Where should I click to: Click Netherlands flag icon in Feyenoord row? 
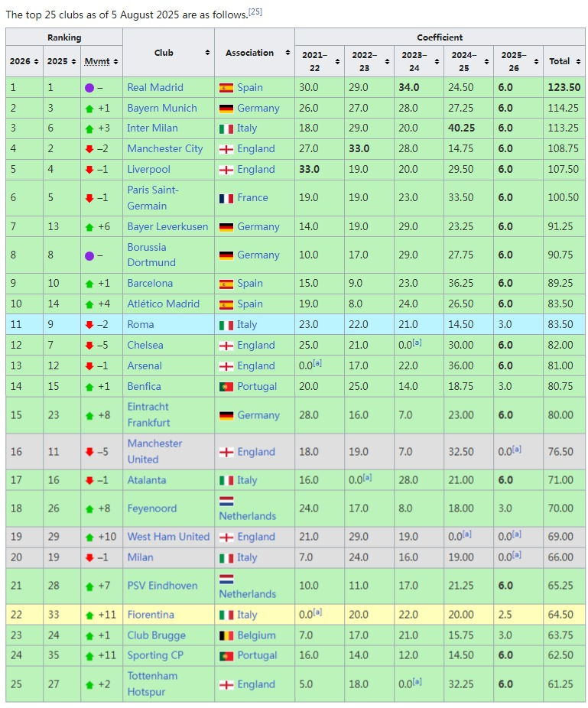226,502
